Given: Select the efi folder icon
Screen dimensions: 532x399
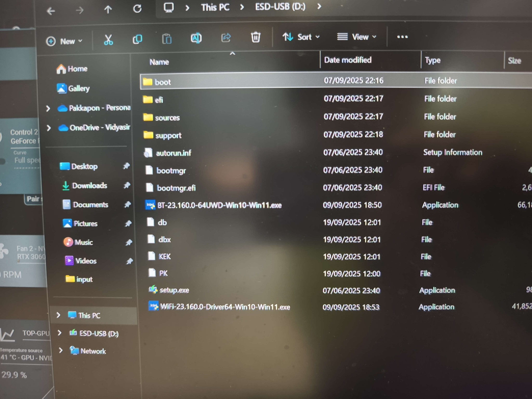Looking at the screenshot, I should click(x=148, y=99).
